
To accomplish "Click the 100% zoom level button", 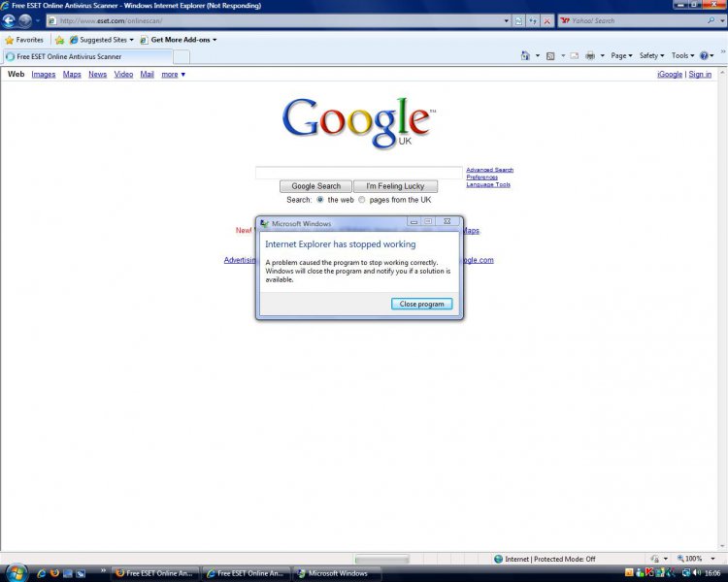I will 690,559.
